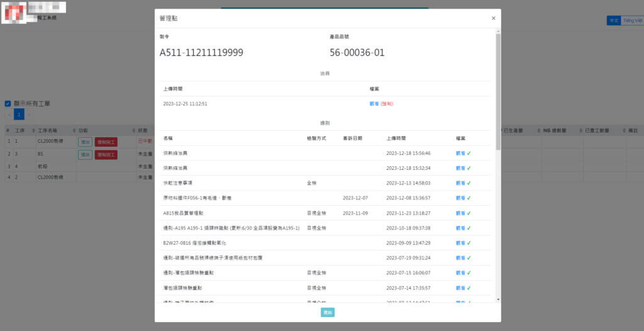Click green checkmark on A815 良品管理點 row
Screen dimensions: 644x331
tap(469, 213)
